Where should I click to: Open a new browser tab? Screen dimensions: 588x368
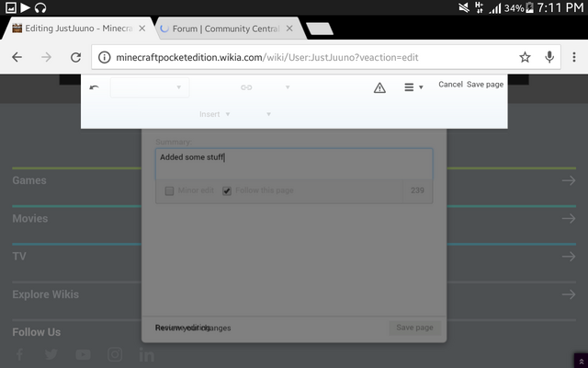[320, 29]
